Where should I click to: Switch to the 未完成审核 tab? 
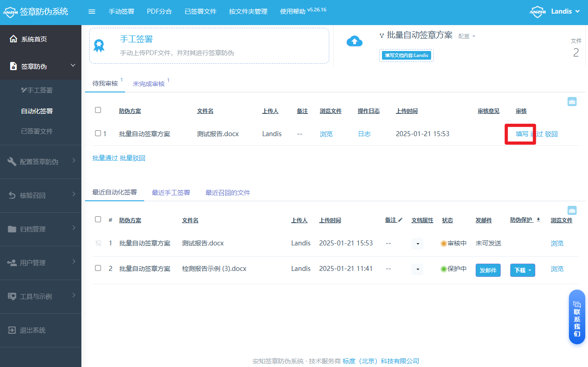click(x=149, y=84)
